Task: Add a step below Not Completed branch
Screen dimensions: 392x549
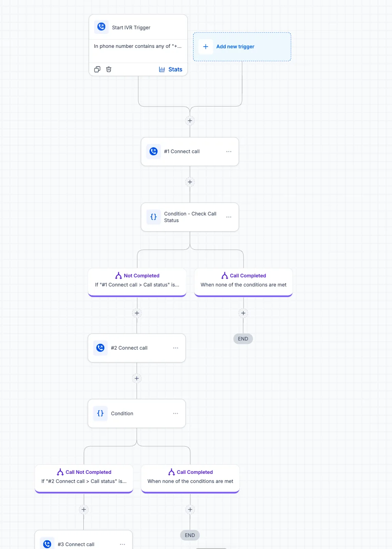Action: tap(137, 313)
